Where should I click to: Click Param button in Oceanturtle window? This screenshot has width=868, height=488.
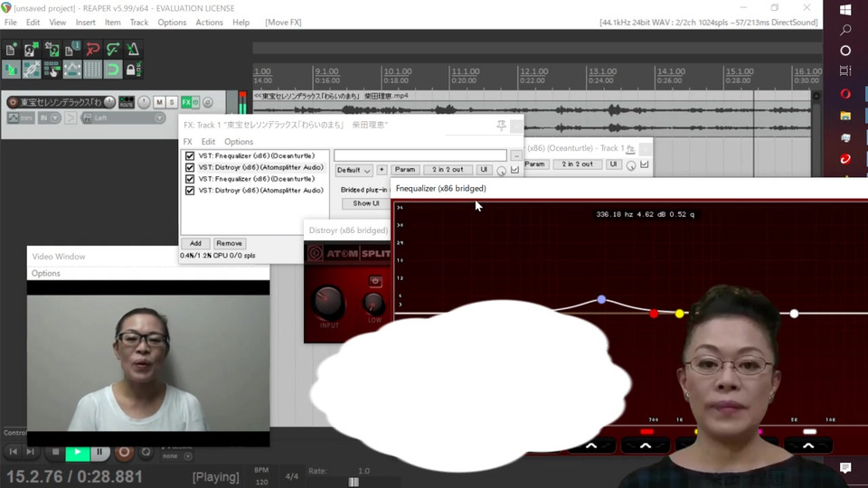534,164
